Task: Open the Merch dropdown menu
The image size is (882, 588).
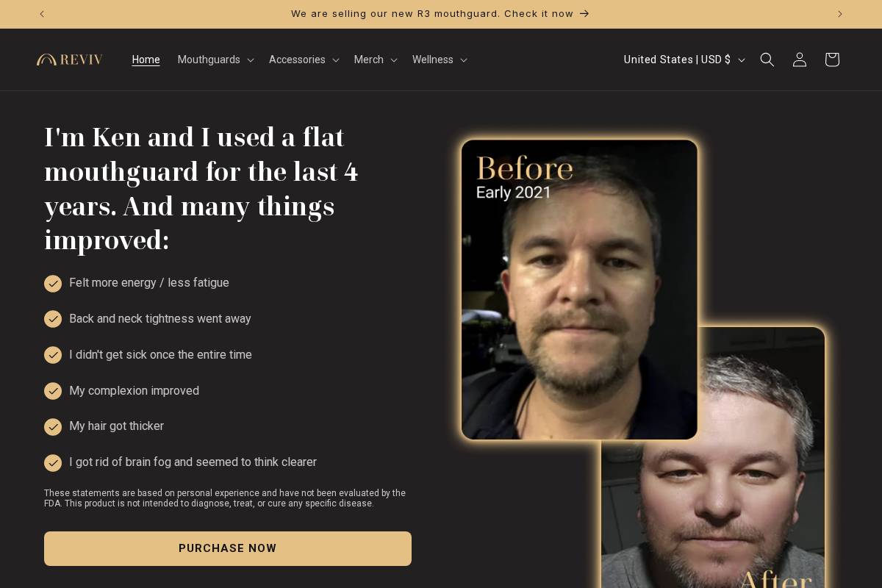Action: [375, 60]
